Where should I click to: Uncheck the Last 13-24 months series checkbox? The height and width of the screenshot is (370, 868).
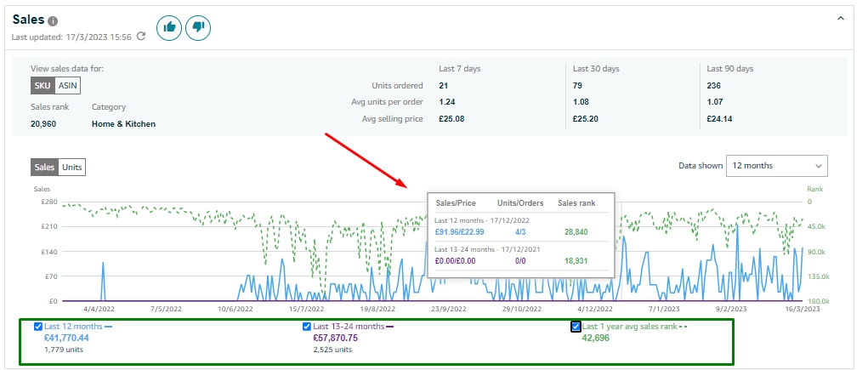click(308, 327)
